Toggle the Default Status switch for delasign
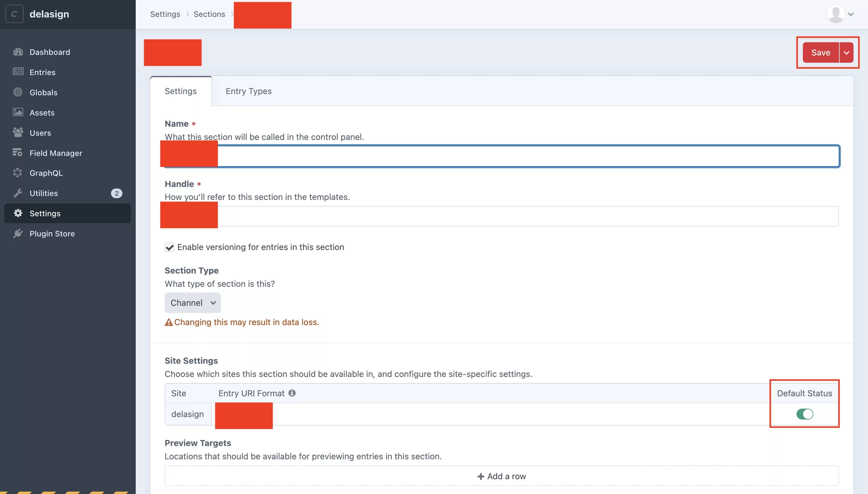Image resolution: width=868 pixels, height=494 pixels. [805, 414]
